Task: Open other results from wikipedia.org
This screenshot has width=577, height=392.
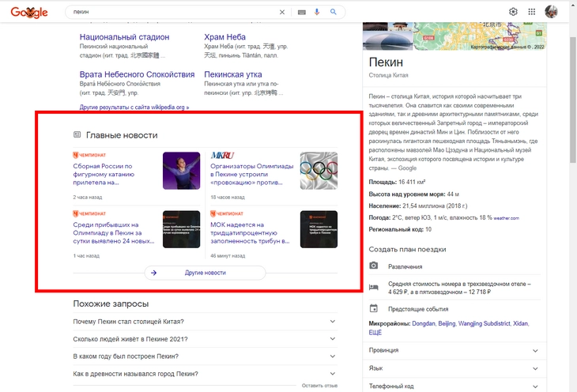Action: coord(134,107)
